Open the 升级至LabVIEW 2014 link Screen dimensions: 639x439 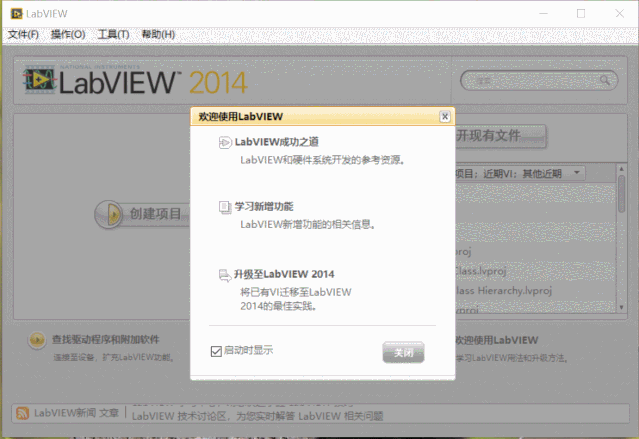click(284, 274)
